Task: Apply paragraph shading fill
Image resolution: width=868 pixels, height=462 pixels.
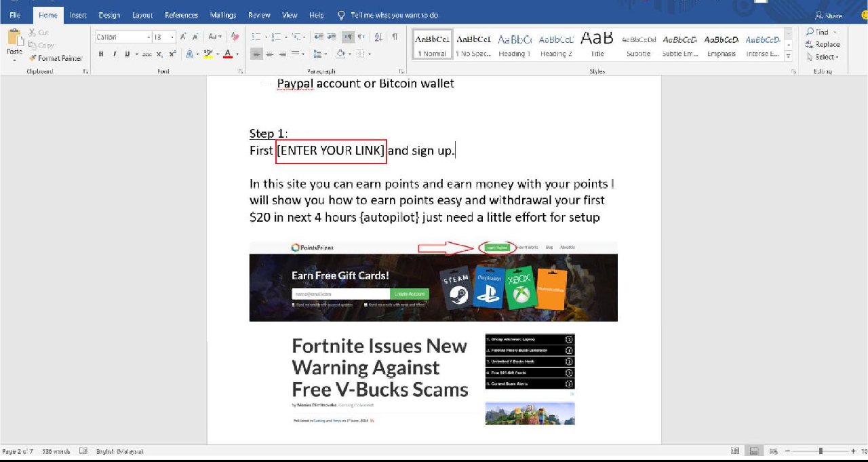Action: (x=340, y=54)
